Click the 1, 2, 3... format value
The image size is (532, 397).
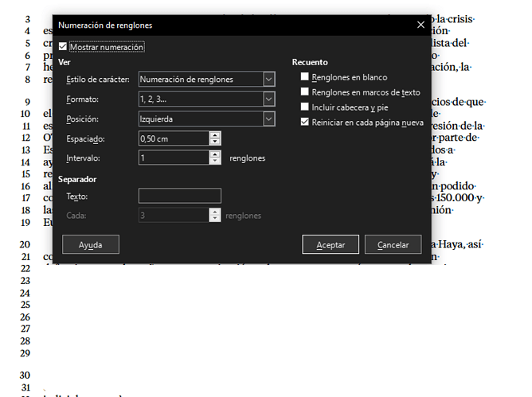153,99
